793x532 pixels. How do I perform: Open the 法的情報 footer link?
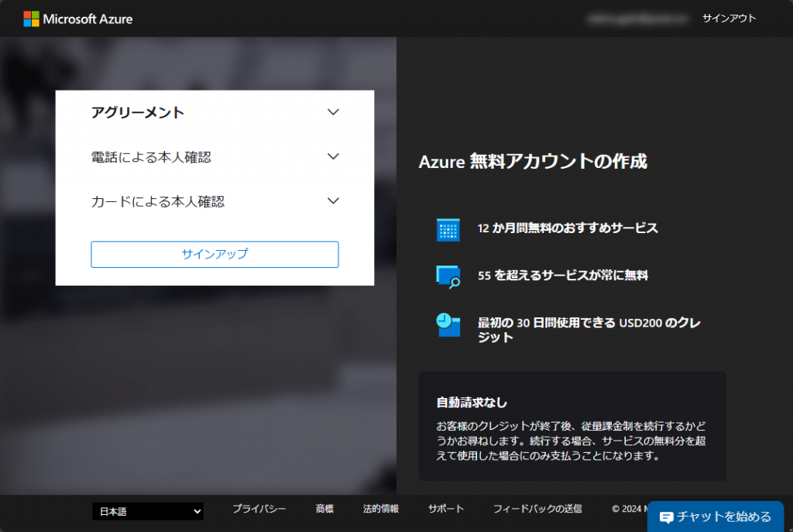(x=381, y=508)
